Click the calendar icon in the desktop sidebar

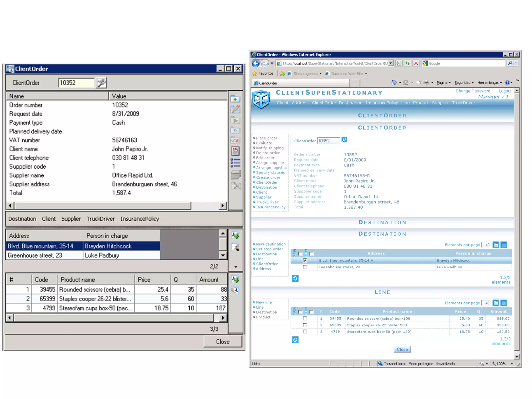point(235,151)
